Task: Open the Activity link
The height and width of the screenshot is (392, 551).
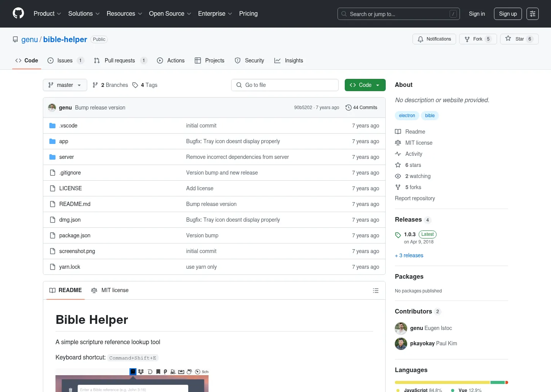Action: coord(409,154)
